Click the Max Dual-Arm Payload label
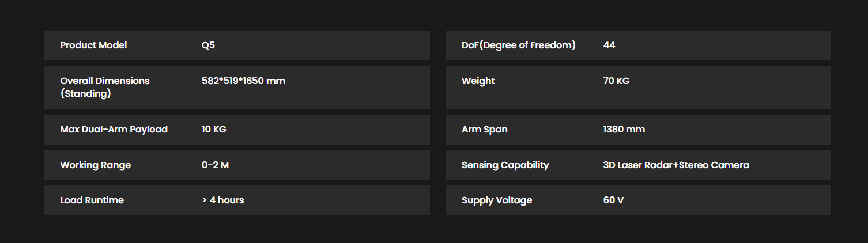 [x=114, y=130]
